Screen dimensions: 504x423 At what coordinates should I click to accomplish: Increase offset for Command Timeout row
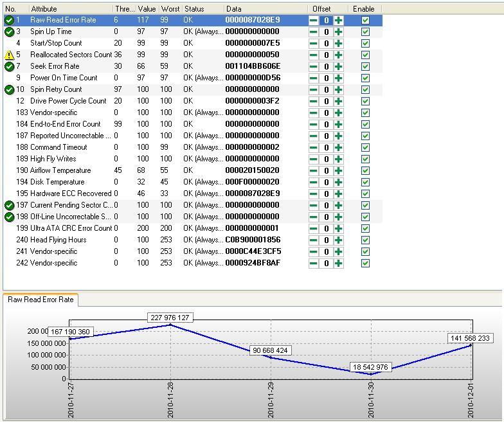338,148
